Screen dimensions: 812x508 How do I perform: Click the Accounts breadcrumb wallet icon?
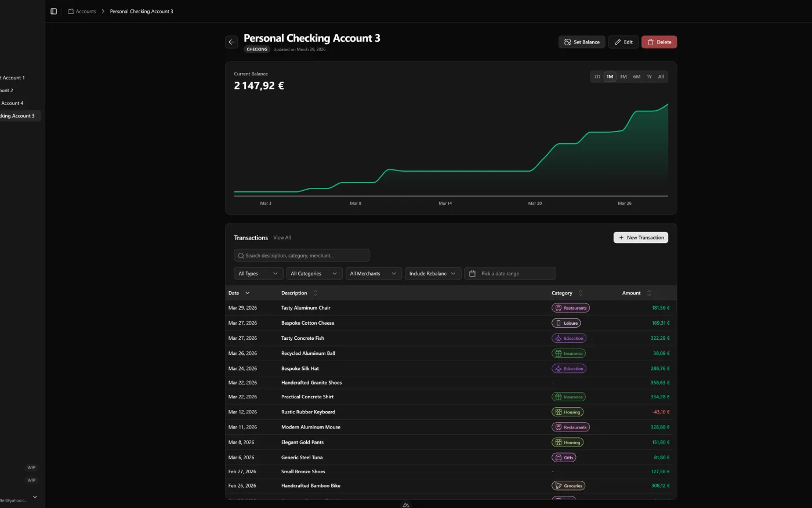(x=70, y=11)
